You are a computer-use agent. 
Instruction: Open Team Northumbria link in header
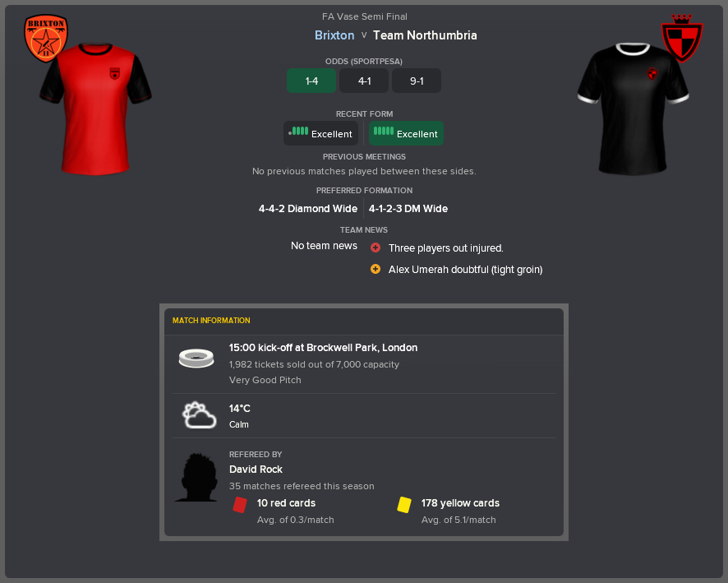pos(425,35)
